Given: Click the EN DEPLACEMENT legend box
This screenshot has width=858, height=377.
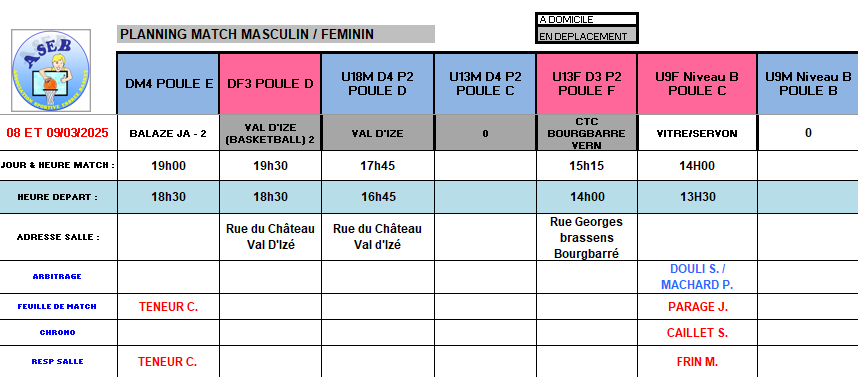Looking at the screenshot, I should coord(587,36).
